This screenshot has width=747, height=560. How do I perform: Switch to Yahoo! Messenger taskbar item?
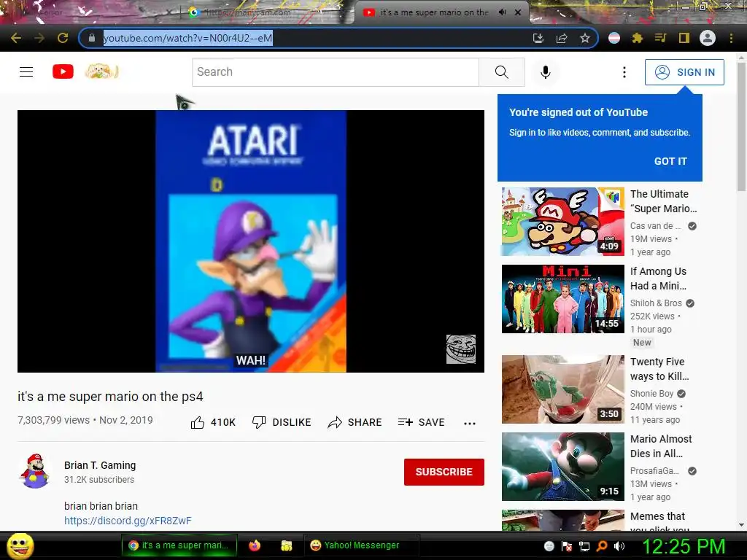(x=362, y=545)
